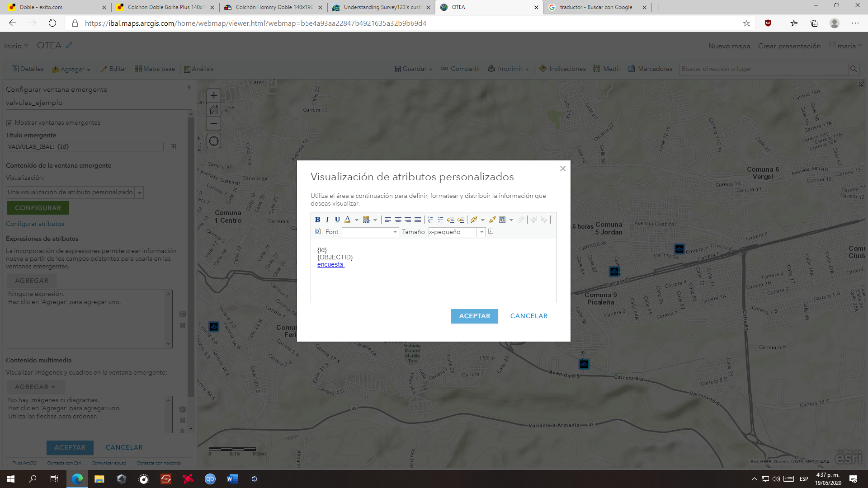Viewport: 868px width, 488px height.
Task: Click CANCELAR in the side panel
Action: 124,447
